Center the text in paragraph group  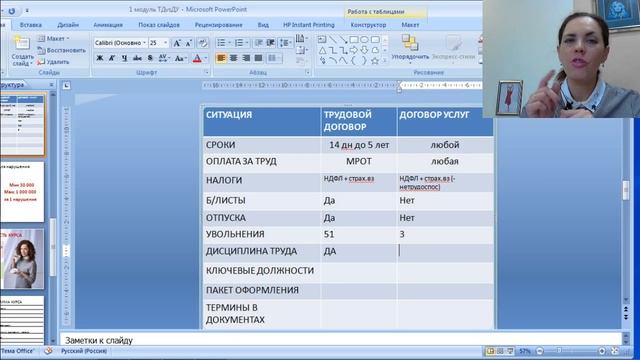(x=233, y=58)
